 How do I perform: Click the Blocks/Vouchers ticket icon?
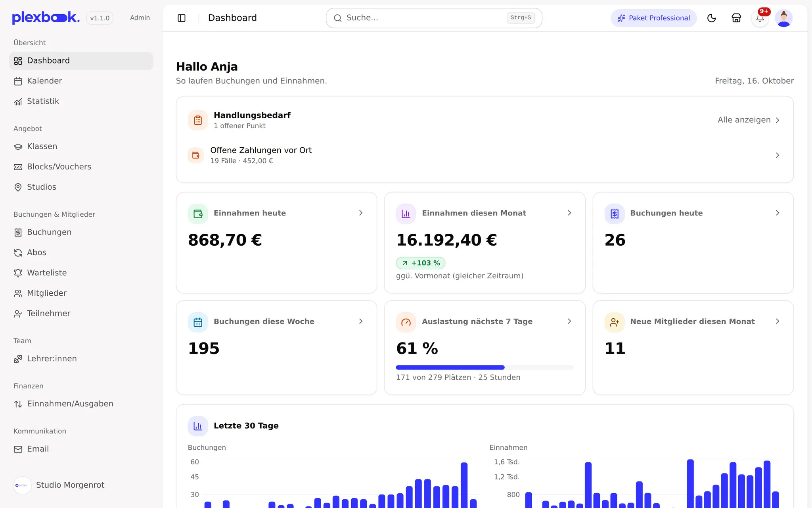pyautogui.click(x=18, y=167)
